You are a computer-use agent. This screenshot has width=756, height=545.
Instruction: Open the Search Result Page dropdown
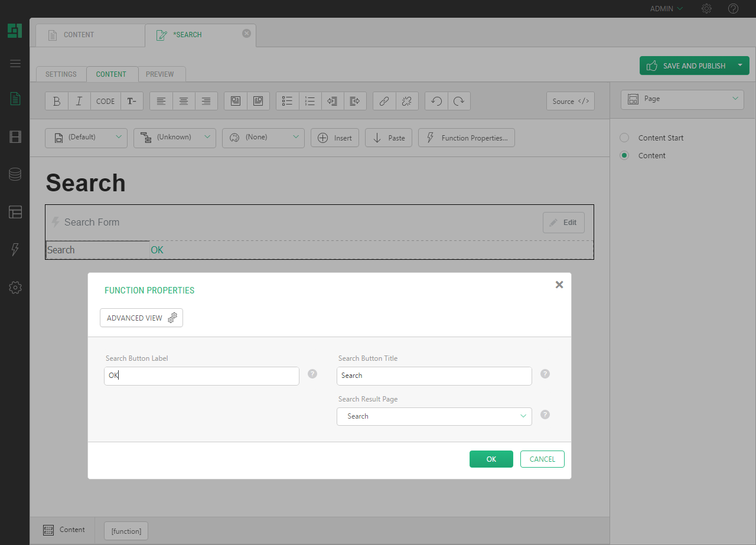tap(434, 416)
